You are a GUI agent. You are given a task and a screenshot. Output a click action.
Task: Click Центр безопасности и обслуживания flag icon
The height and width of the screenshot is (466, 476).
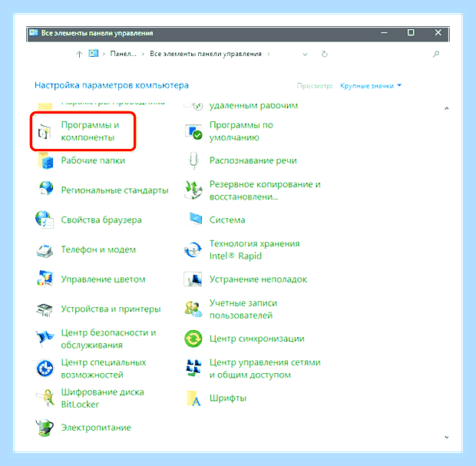[x=45, y=339]
